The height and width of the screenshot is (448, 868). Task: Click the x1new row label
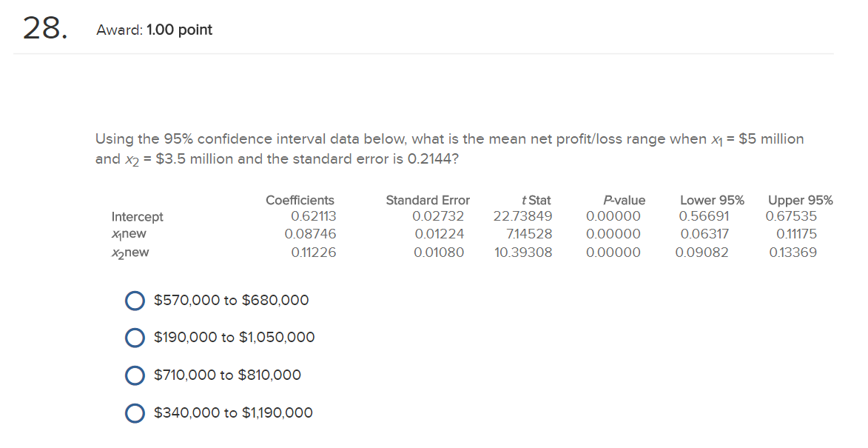[x=129, y=234]
